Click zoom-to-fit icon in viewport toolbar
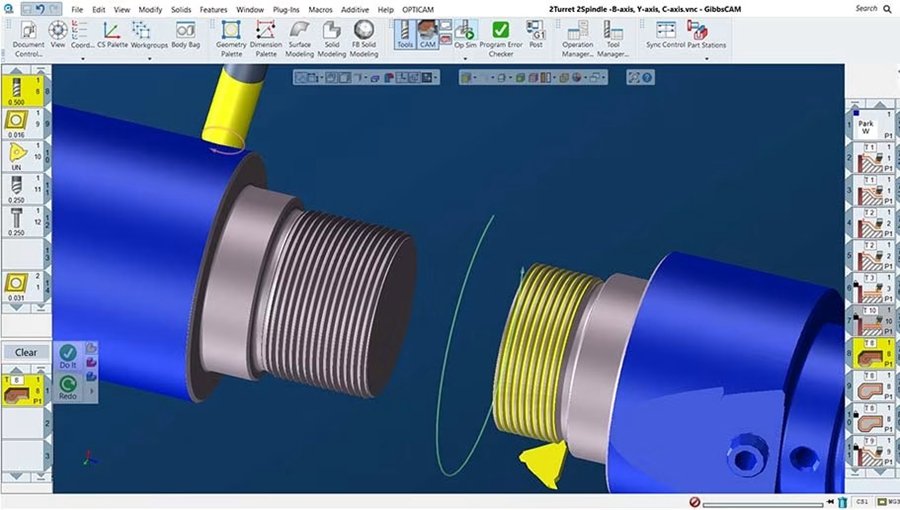The height and width of the screenshot is (510, 900). pyautogui.click(x=634, y=77)
